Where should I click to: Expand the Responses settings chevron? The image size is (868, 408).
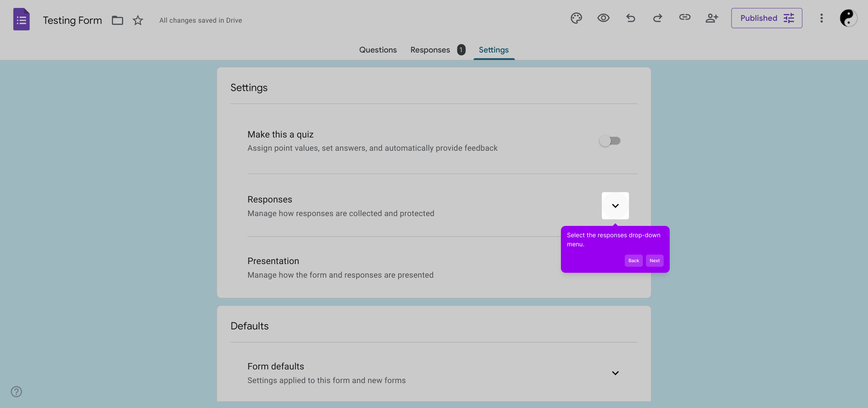coord(615,206)
